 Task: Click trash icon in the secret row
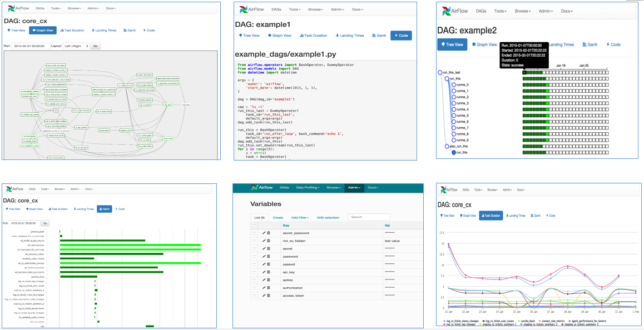(x=269, y=248)
